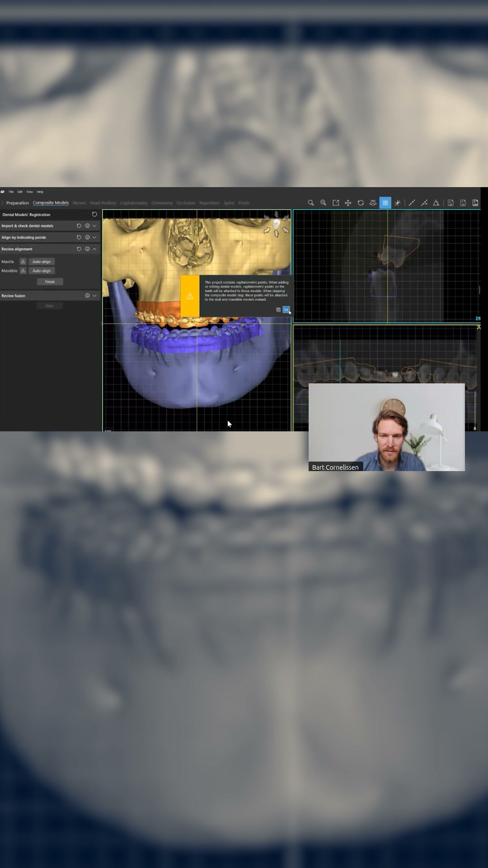Open the View menu
Viewport: 488px width, 868px height.
point(29,192)
